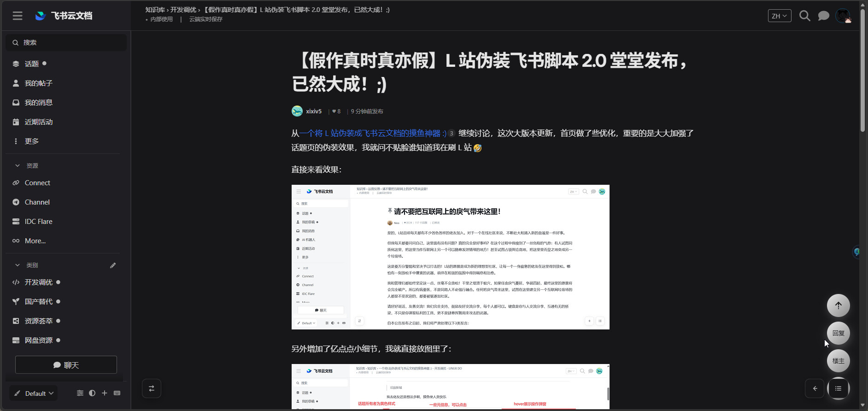Open the search magnifier in the header

tap(804, 16)
